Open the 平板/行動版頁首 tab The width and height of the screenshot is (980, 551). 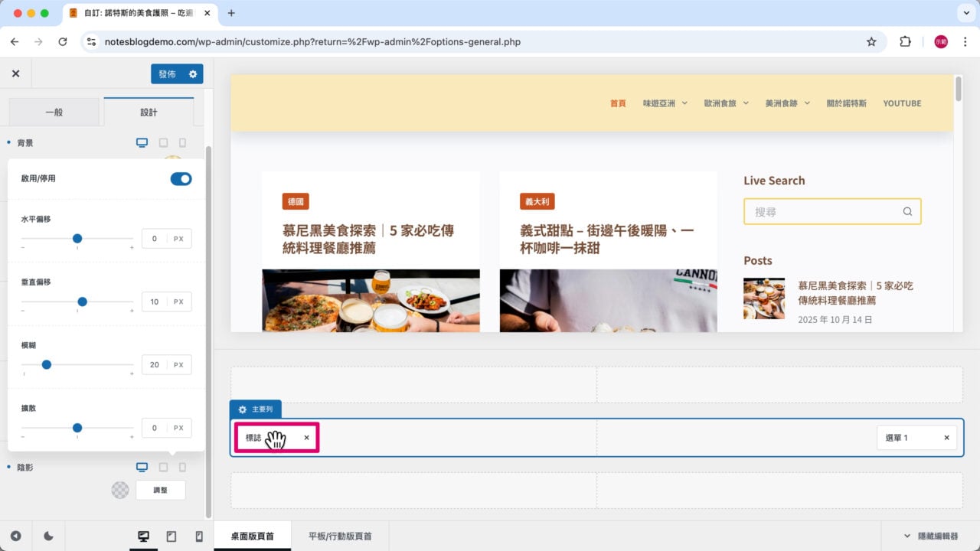[x=339, y=536]
